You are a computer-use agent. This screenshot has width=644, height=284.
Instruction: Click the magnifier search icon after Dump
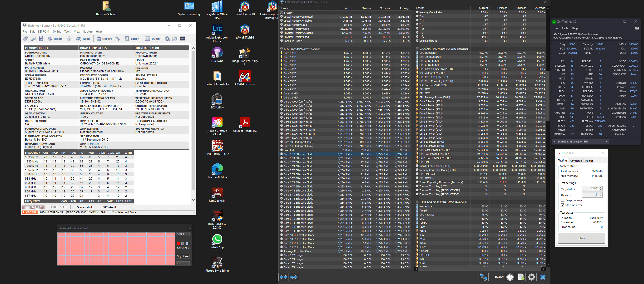(x=167, y=39)
